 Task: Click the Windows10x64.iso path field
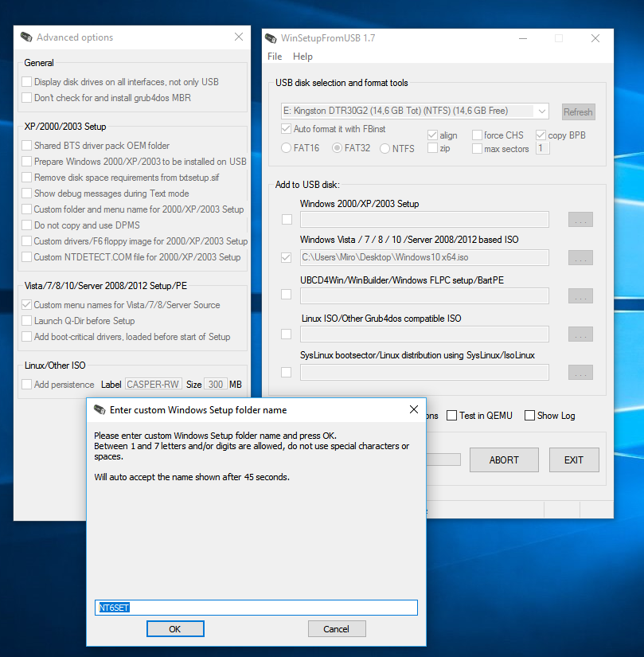(x=424, y=257)
